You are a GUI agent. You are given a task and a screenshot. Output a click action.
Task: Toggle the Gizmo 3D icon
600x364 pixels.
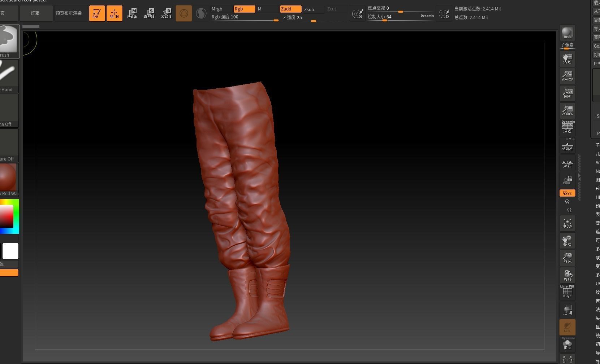(184, 13)
